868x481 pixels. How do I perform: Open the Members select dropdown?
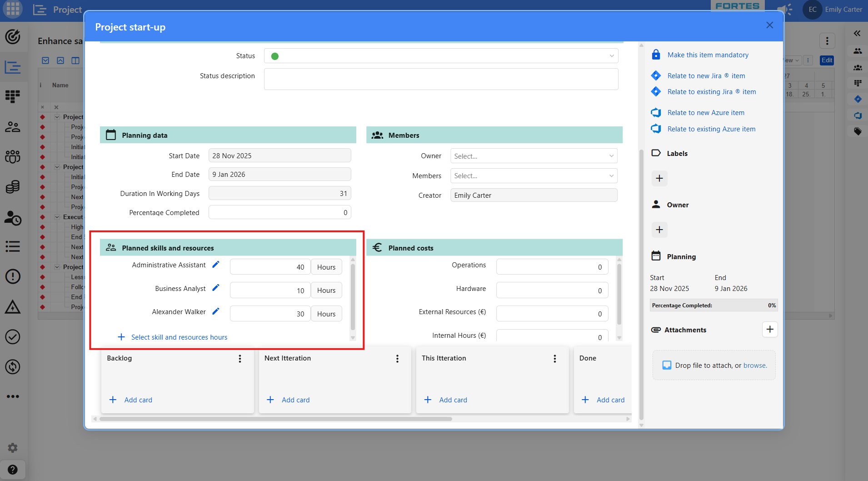coord(534,176)
